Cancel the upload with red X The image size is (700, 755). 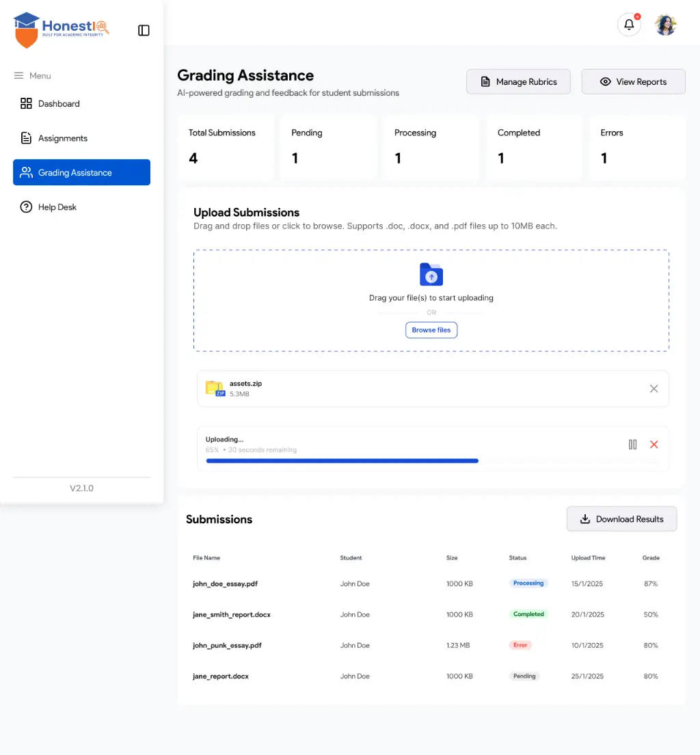pos(654,445)
